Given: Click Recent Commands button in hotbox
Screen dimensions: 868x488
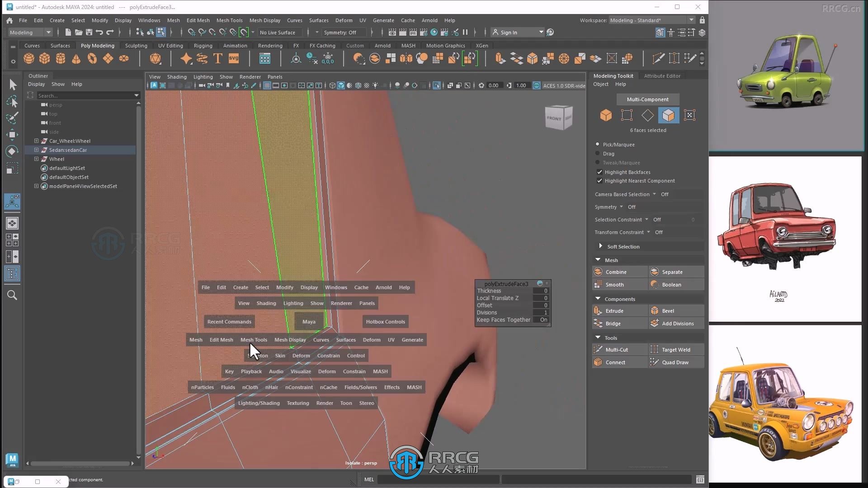Looking at the screenshot, I should pyautogui.click(x=229, y=321).
